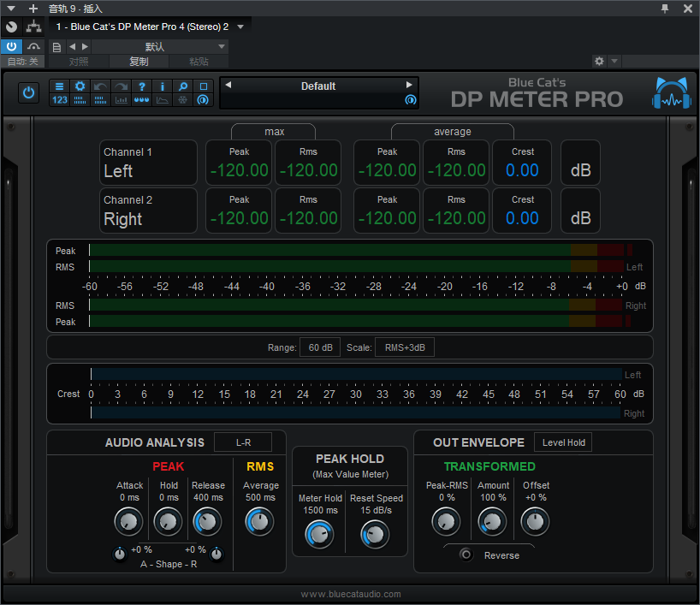Toggle the histogram display icon
Image resolution: width=700 pixels, height=605 pixels.
(x=121, y=99)
